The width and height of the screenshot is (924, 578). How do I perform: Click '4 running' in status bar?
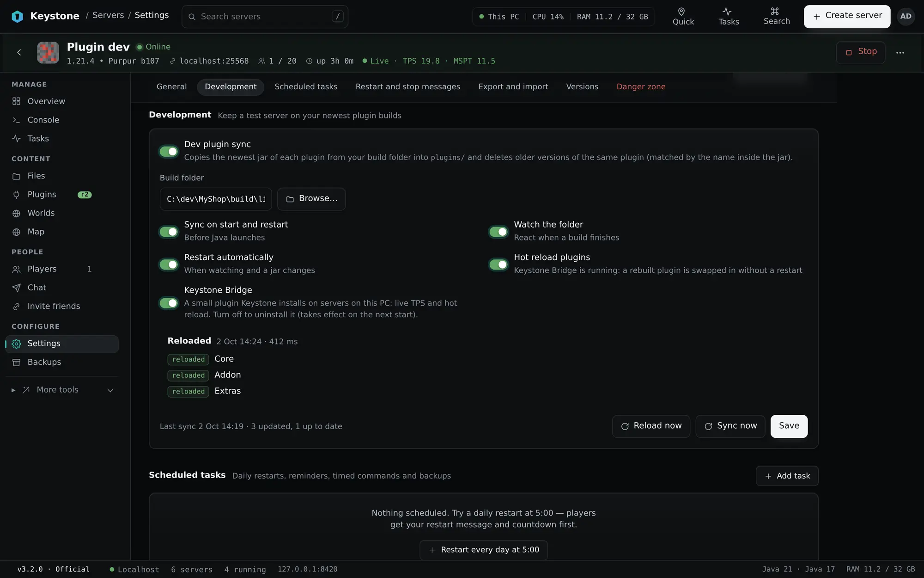[x=245, y=570]
